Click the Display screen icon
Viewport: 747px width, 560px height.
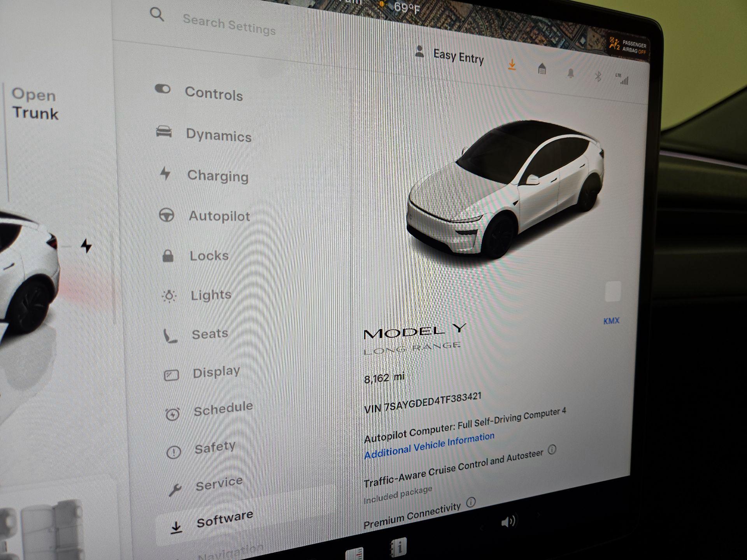click(171, 375)
